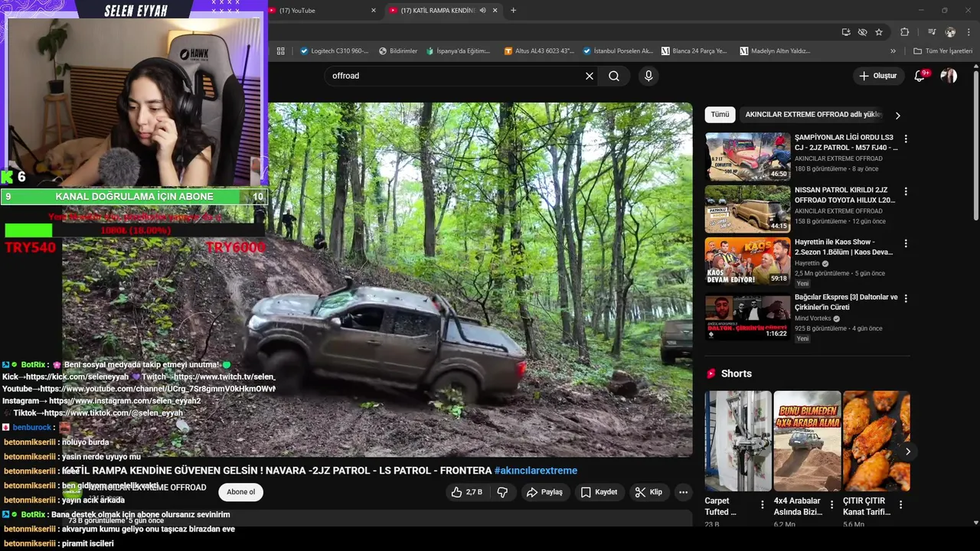Image resolution: width=980 pixels, height=551 pixels.
Task: Open the Tüm Yer İşaretleri folder
Action: click(x=942, y=51)
